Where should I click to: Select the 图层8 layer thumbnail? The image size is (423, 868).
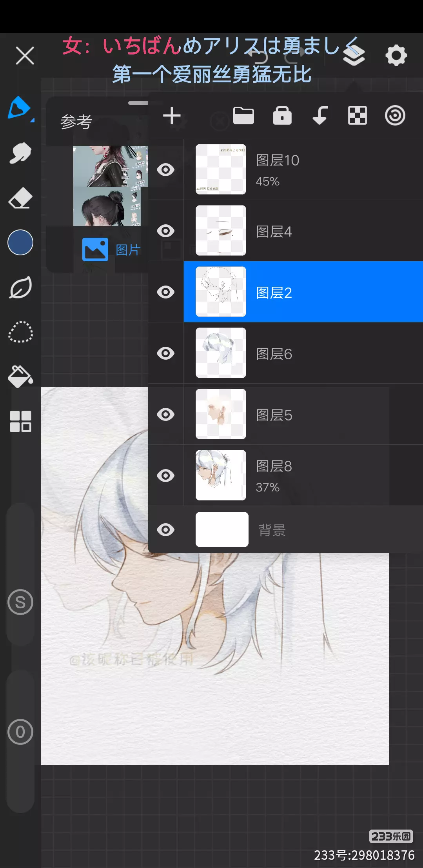[221, 475]
